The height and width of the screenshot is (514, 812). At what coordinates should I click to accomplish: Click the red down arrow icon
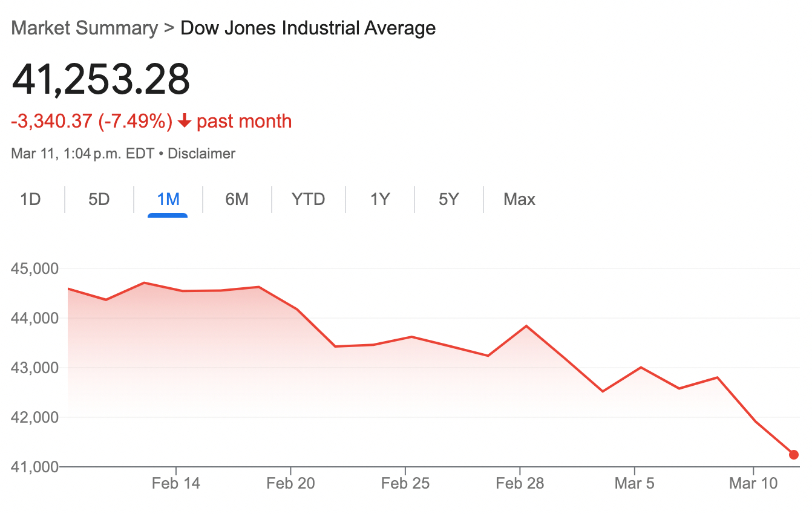point(185,122)
